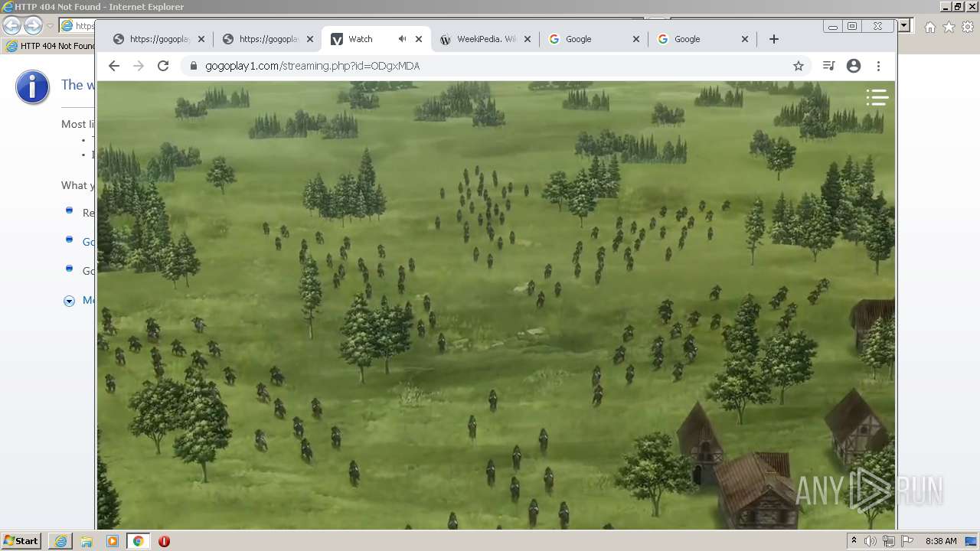Expand the More information arrow in IE
The width and height of the screenshot is (980, 551).
[x=69, y=301]
